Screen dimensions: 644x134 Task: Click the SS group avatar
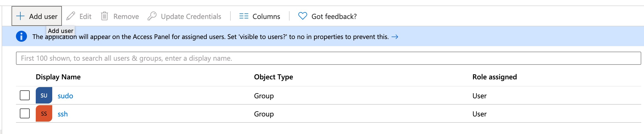point(44,114)
